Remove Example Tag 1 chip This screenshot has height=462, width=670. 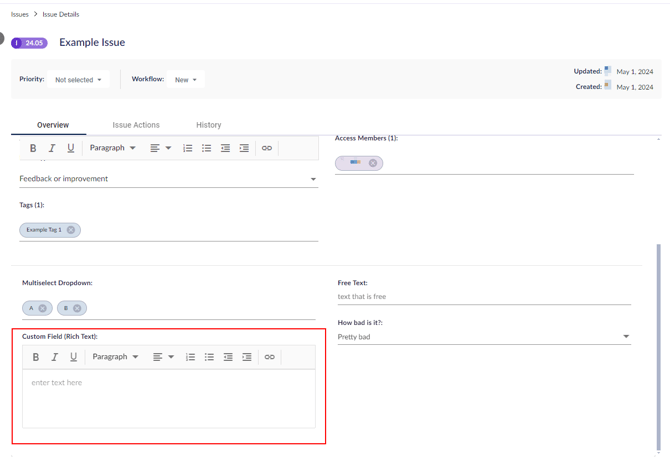(x=71, y=230)
